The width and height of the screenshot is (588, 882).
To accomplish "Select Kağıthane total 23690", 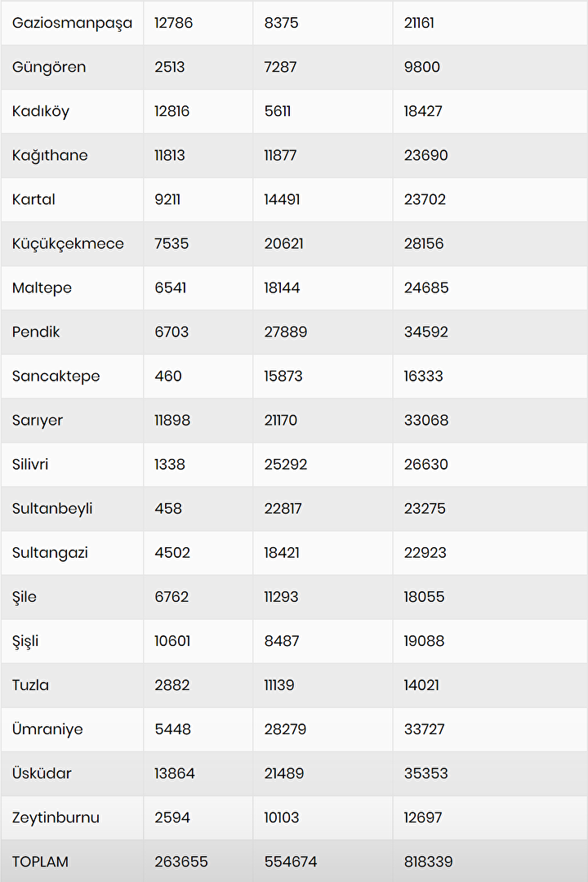I will (425, 155).
